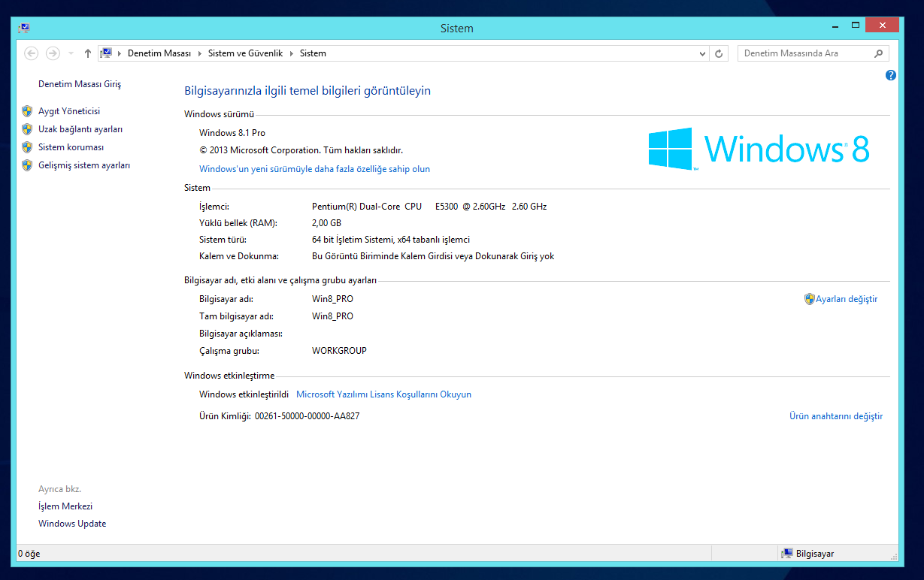Screen dimensions: 924x580
Task: Click shield icon beside Aygıt Yöneticisi
Action: point(27,111)
